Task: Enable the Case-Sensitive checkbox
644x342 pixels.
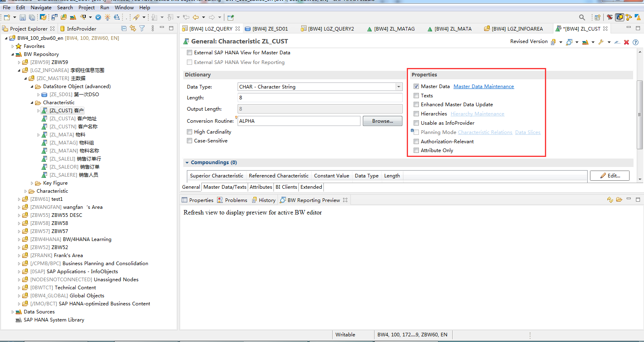Action: (189, 140)
